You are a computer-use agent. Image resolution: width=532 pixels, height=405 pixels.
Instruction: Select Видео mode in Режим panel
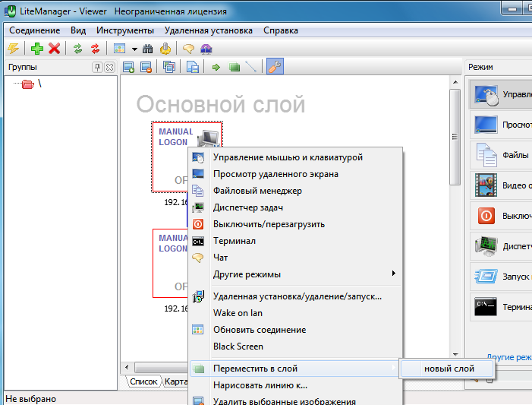[x=501, y=185]
